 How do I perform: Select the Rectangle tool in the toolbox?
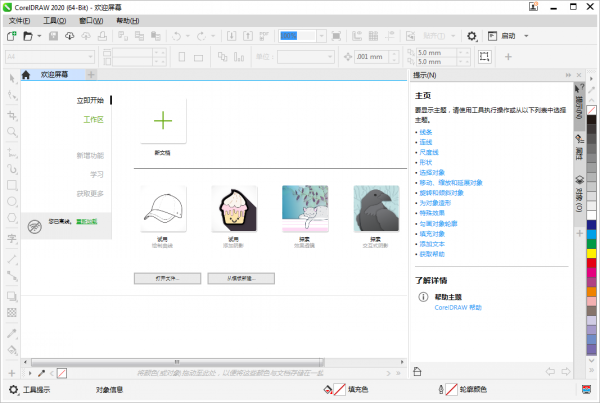[x=12, y=185]
